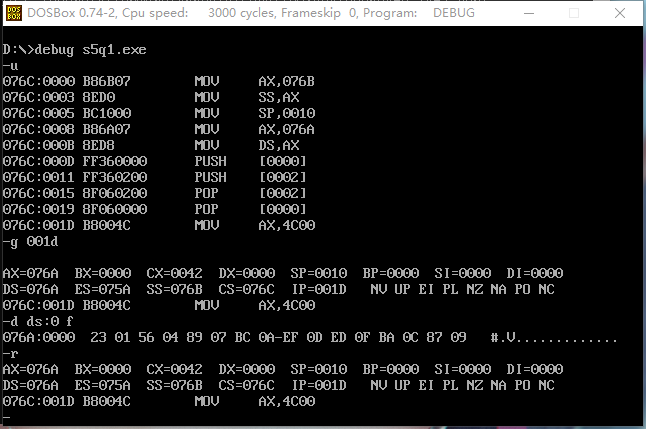
Task: Click the 'PUSH [0002]' instruction
Action: (250, 177)
